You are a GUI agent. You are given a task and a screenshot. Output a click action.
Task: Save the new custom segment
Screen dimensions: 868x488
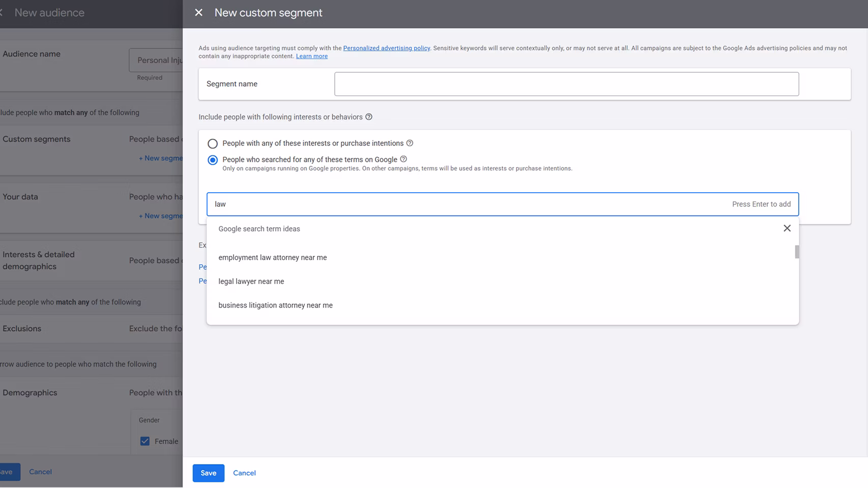(x=209, y=473)
